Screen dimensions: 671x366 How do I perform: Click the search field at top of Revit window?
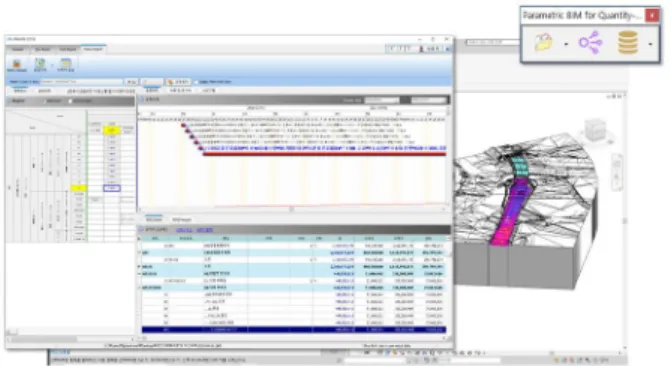click(492, 42)
